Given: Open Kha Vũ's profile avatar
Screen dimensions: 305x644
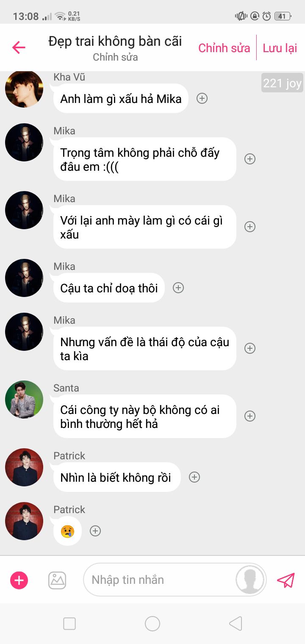Looking at the screenshot, I should pyautogui.click(x=24, y=89).
